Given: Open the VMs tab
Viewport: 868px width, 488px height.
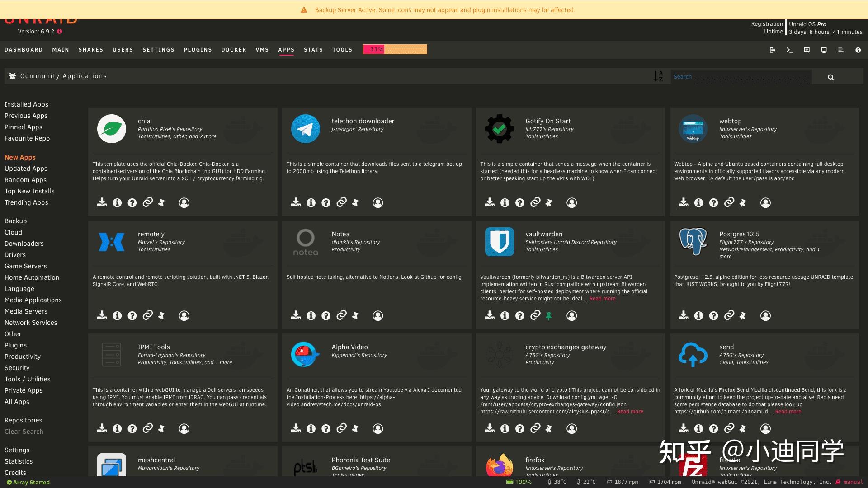Looking at the screenshot, I should pos(262,50).
